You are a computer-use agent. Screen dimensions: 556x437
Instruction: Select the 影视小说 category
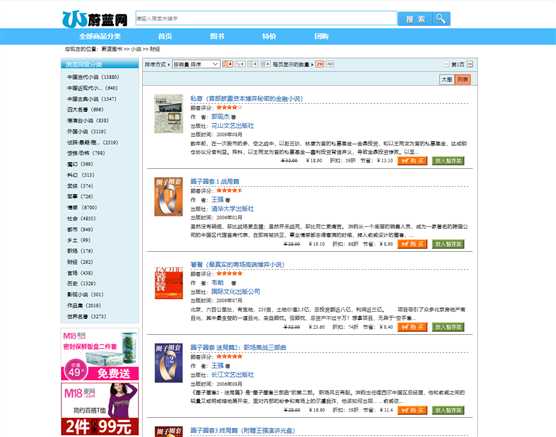tap(85, 295)
